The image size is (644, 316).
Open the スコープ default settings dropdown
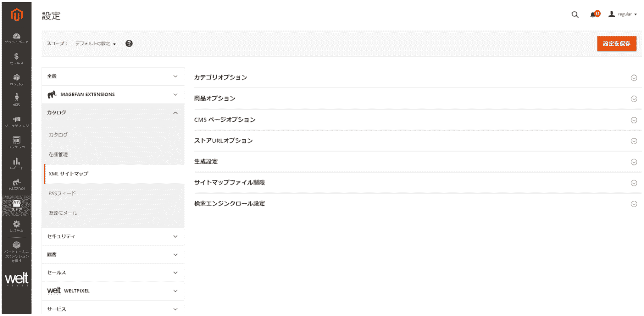94,44
